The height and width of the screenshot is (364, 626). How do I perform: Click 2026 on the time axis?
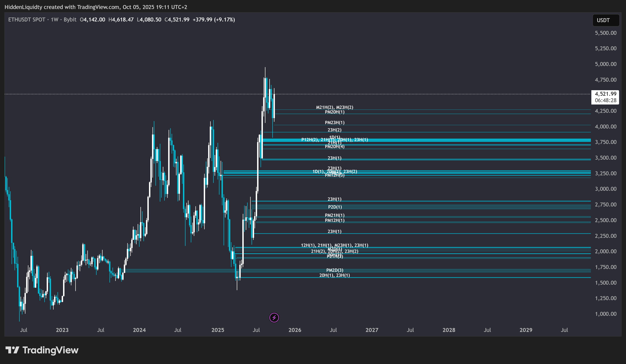pos(295,330)
